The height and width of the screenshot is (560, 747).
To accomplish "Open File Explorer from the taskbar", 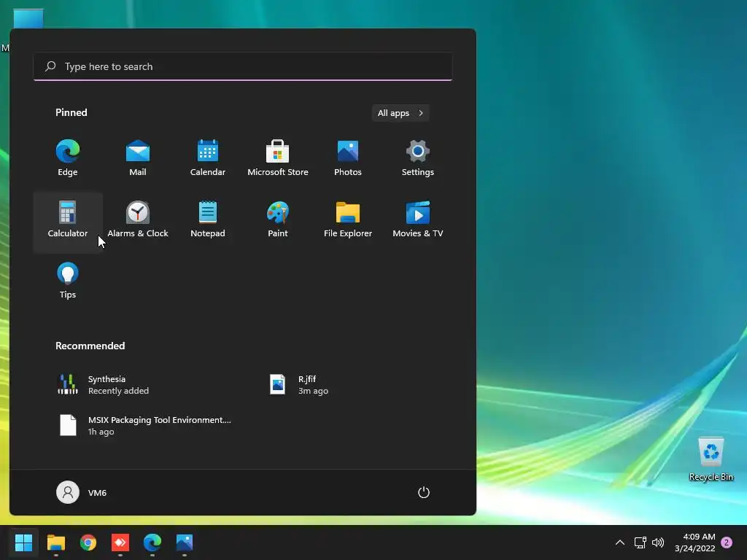I will tap(55, 542).
